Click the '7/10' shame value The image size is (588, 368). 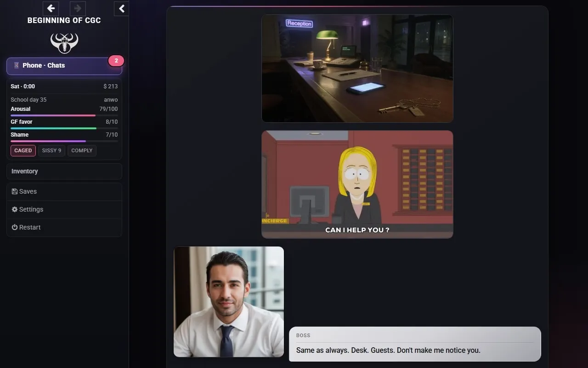tap(112, 135)
